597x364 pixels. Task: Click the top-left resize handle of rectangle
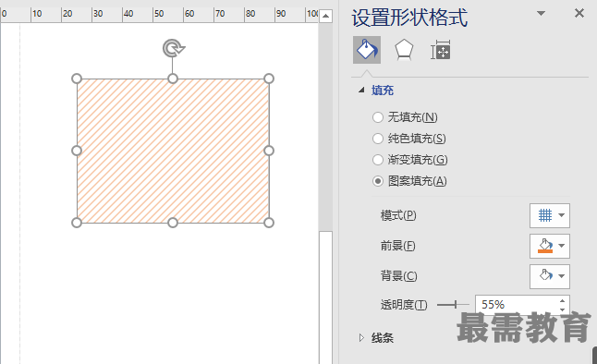77,79
